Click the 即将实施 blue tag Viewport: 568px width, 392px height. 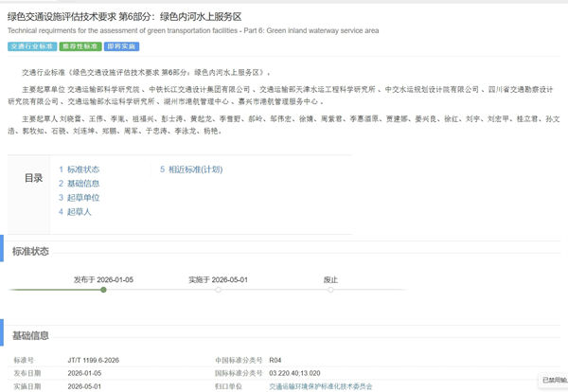click(x=121, y=45)
